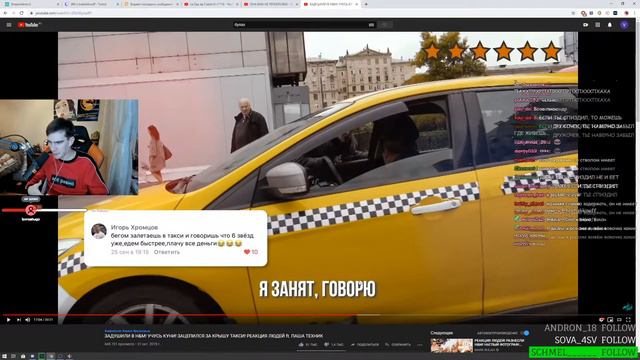Open the three-dot more actions menu
The height and width of the screenshot is (360, 640).
420,344
